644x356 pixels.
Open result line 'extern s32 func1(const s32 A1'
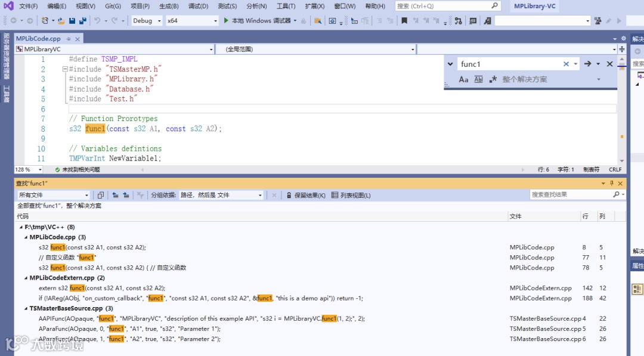pos(102,288)
